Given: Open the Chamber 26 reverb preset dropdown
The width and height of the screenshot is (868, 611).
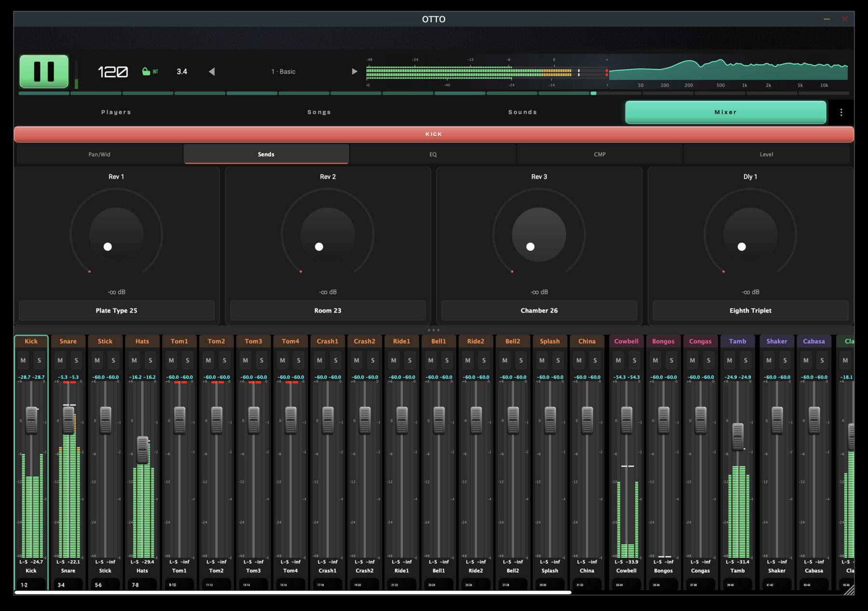Looking at the screenshot, I should (x=539, y=311).
